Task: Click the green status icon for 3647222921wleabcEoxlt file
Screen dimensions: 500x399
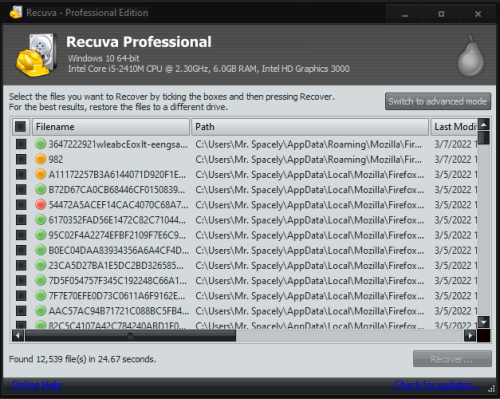Action: pos(40,144)
